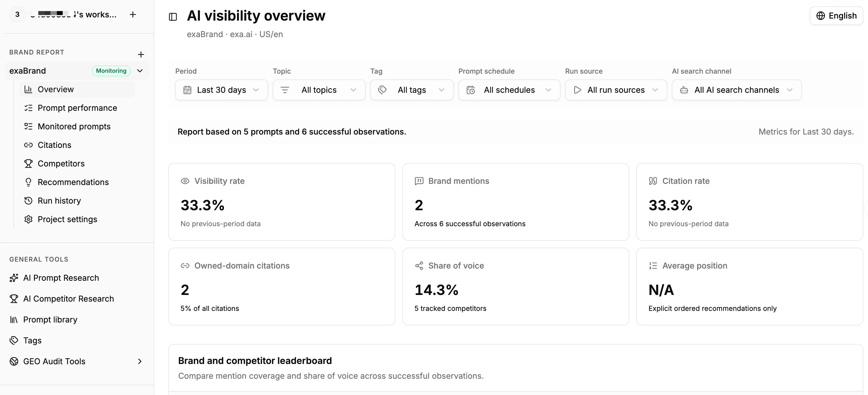Click the globe icon beside English
Screen dimensions: 868x395
pos(821,16)
